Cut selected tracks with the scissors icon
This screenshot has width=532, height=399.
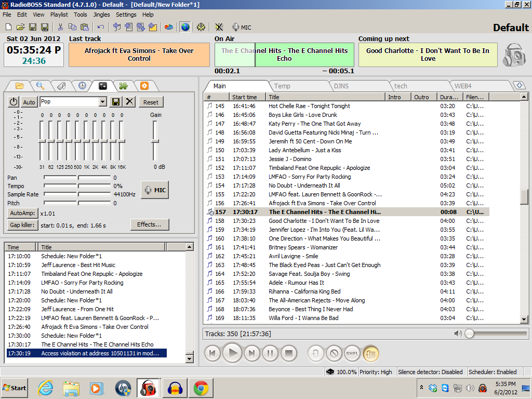60,27
